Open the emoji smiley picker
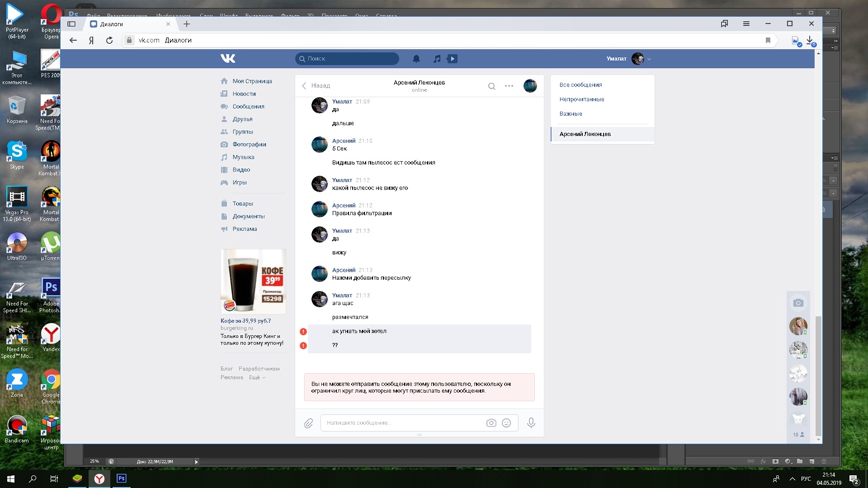This screenshot has height=488, width=868. (x=506, y=423)
